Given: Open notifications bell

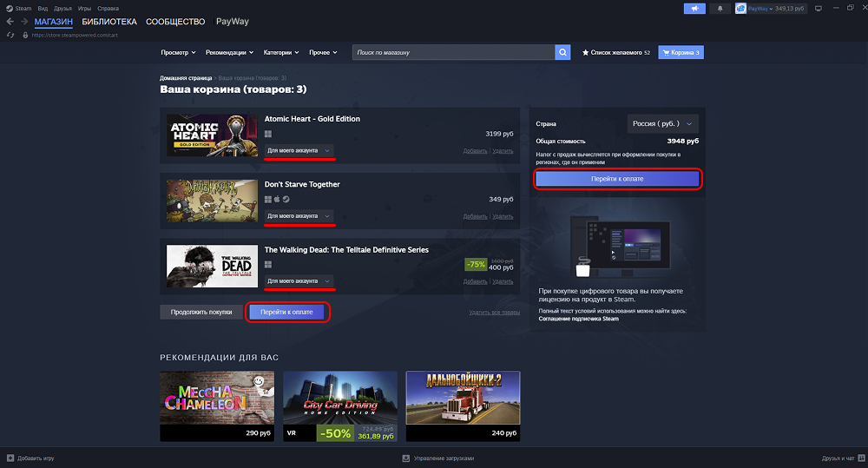Looking at the screenshot, I should coord(720,9).
